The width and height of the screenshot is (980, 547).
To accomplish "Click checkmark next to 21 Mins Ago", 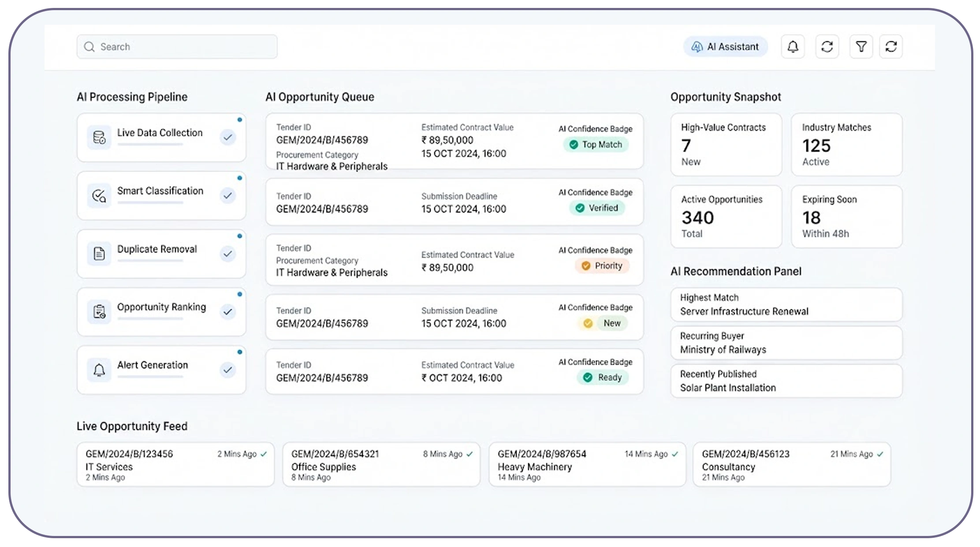I will (880, 454).
